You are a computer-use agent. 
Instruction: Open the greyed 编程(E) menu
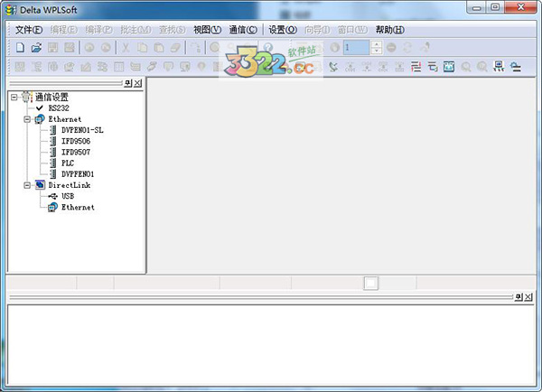click(x=63, y=30)
